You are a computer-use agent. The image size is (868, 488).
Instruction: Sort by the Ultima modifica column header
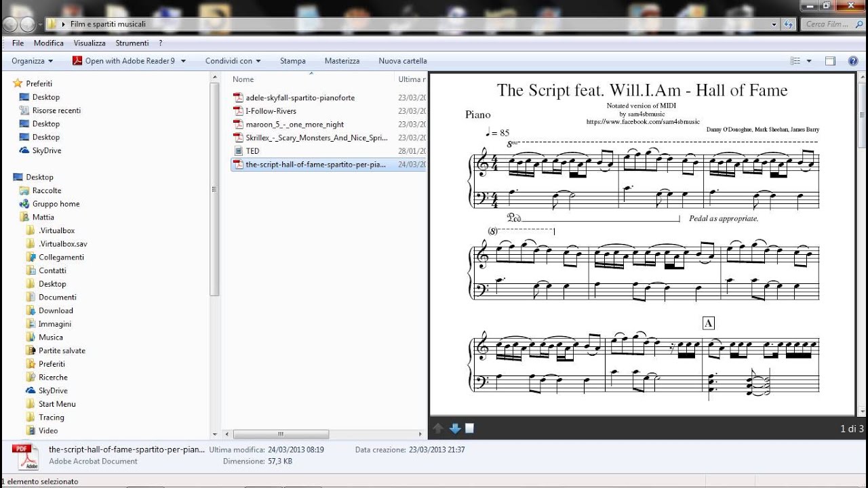click(x=410, y=79)
